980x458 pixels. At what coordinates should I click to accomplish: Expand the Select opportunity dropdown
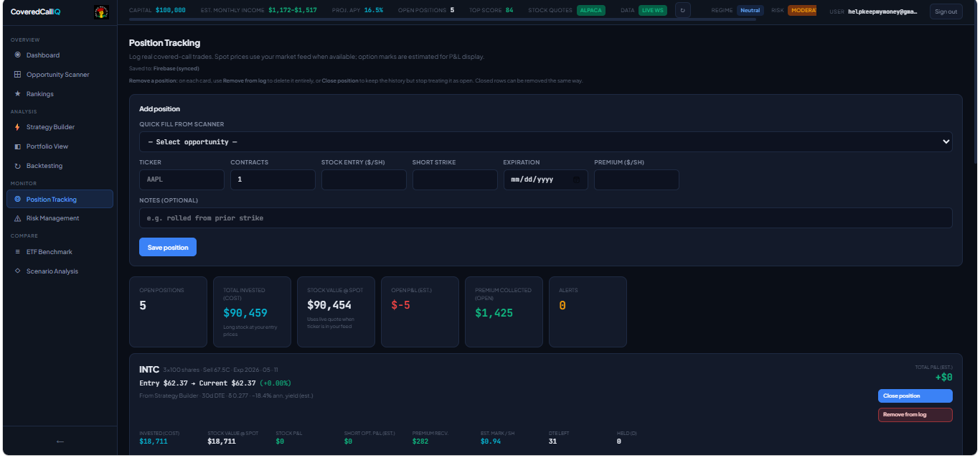click(945, 142)
